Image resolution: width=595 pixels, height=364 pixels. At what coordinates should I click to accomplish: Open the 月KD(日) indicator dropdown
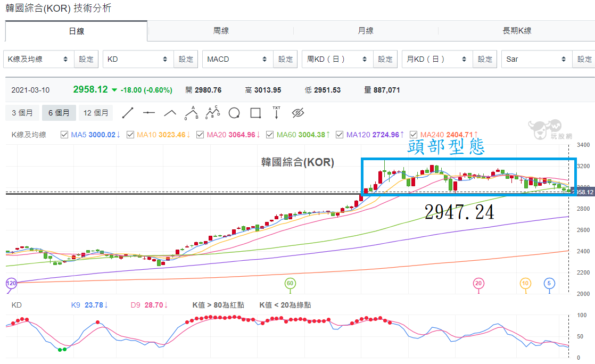tap(437, 59)
